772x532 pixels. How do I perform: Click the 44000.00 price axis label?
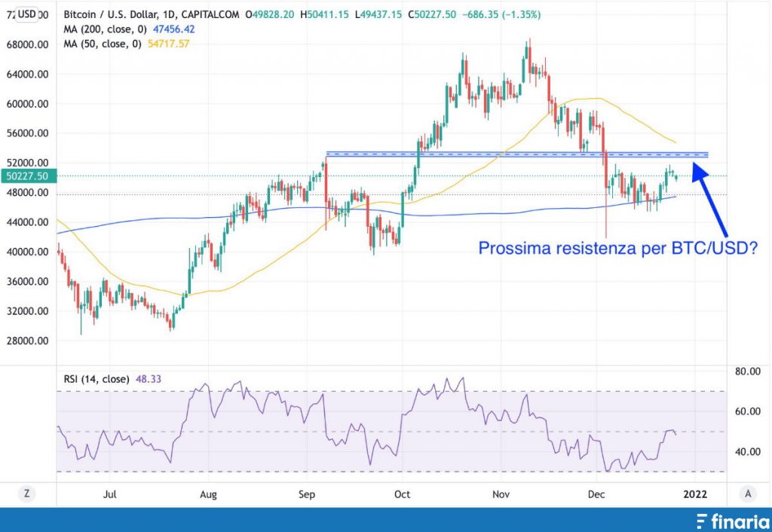(28, 222)
